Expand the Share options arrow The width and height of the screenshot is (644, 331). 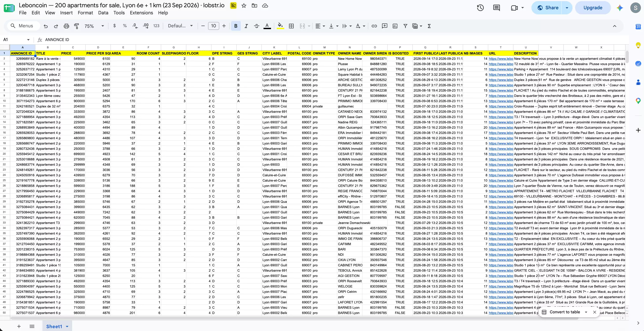tap(567, 8)
